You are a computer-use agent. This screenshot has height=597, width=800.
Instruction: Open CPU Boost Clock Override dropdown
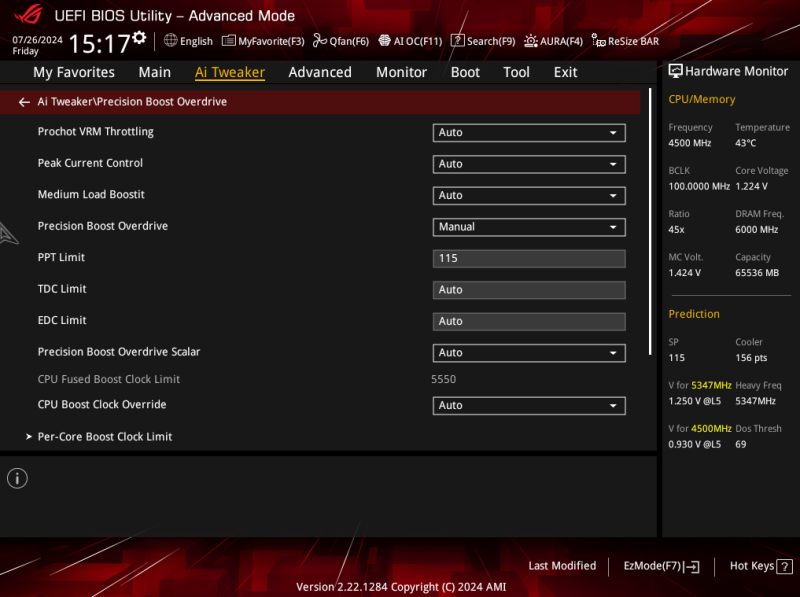529,406
